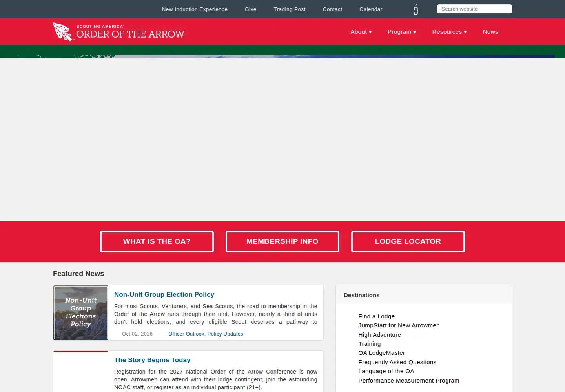Open Frequently Asked Questions
This screenshot has height=392, width=565.
pyautogui.click(x=397, y=362)
